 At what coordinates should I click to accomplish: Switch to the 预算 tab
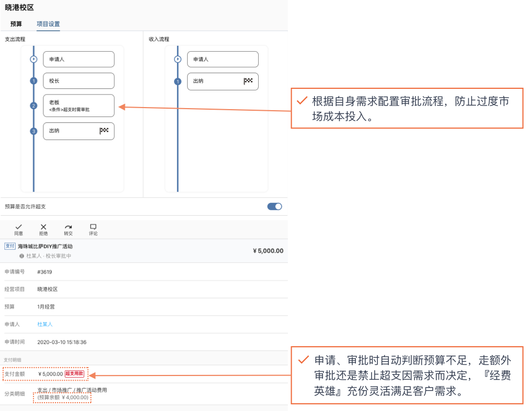click(16, 24)
